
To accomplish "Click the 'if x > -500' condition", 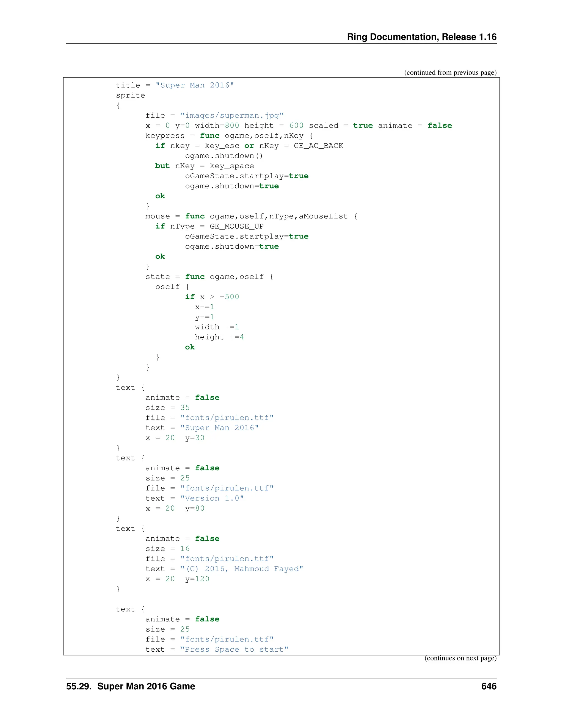I will (x=212, y=297).
